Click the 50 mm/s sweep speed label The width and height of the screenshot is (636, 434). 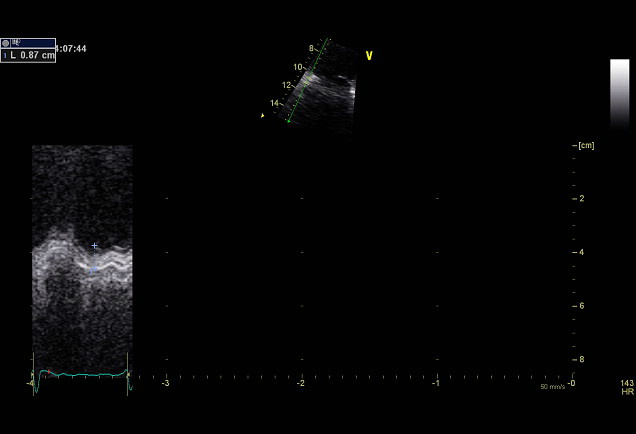coord(552,386)
